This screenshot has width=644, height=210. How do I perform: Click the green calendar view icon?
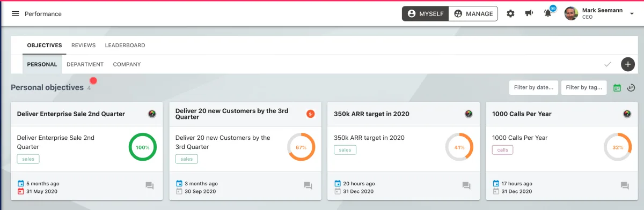pos(617,88)
